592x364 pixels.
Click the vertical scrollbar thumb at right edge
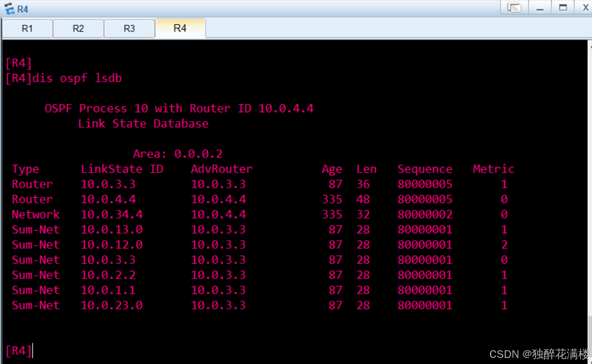coord(590,339)
